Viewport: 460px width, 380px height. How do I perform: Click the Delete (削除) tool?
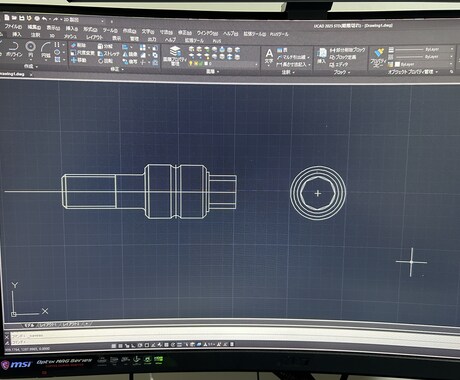coord(78,45)
